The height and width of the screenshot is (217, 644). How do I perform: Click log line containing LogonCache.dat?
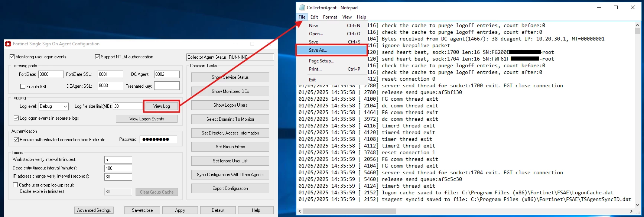456,192
